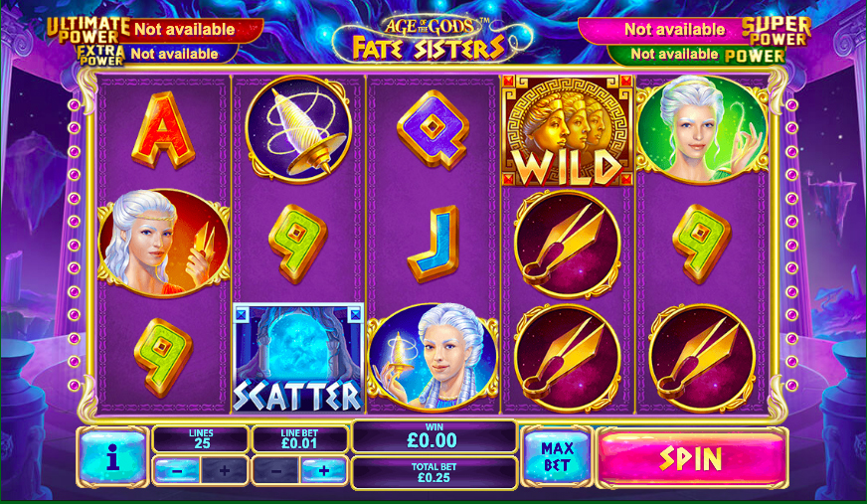Open the info paytable button
867x504 pixels.
tap(112, 457)
